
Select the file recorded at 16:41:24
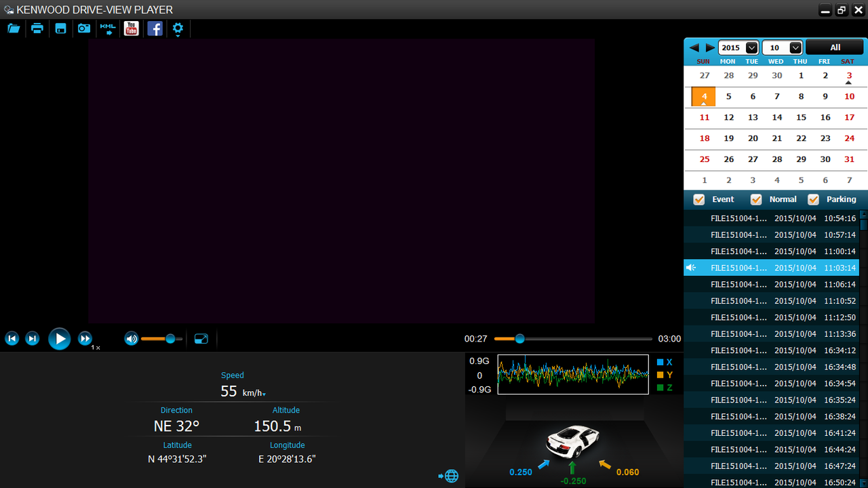click(x=771, y=433)
